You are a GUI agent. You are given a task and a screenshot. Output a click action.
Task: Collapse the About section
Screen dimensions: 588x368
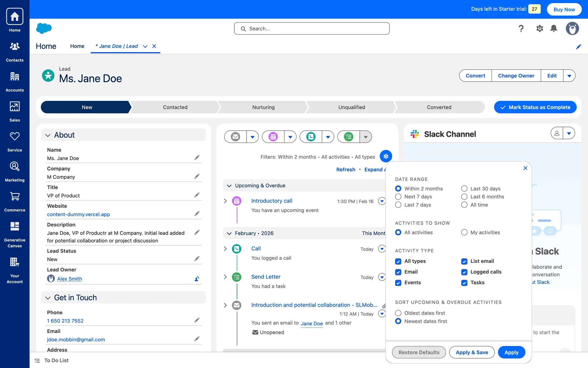coord(48,135)
